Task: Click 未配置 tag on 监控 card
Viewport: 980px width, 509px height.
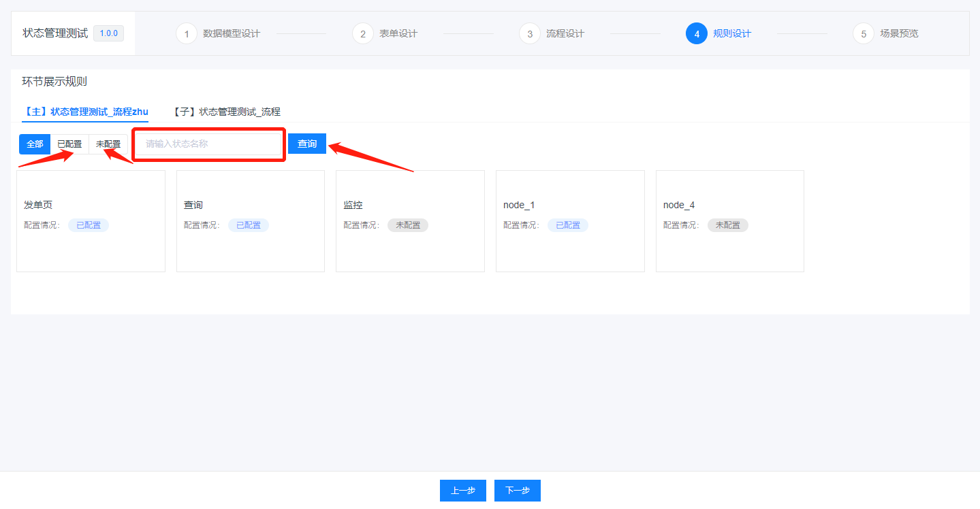Action: click(x=408, y=225)
